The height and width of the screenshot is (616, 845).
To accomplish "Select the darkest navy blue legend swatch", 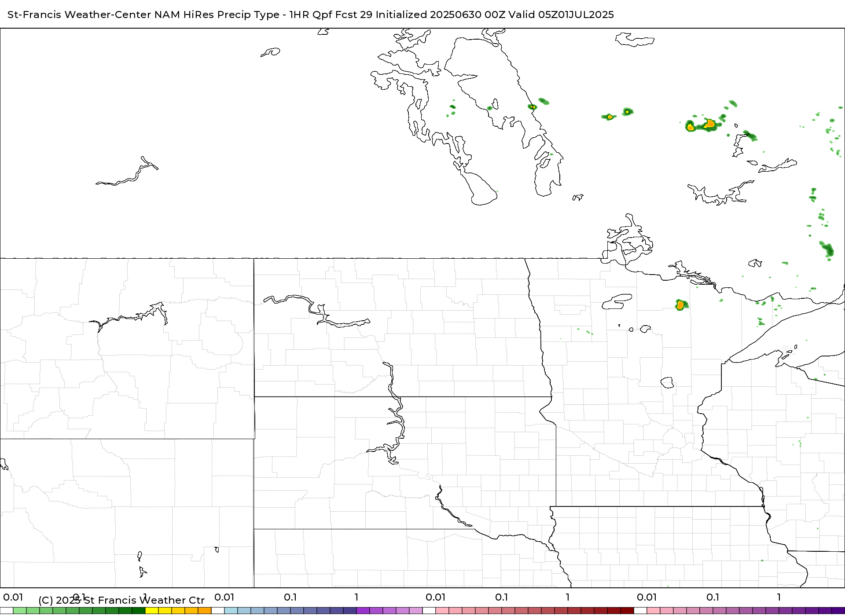I will pos(350,611).
